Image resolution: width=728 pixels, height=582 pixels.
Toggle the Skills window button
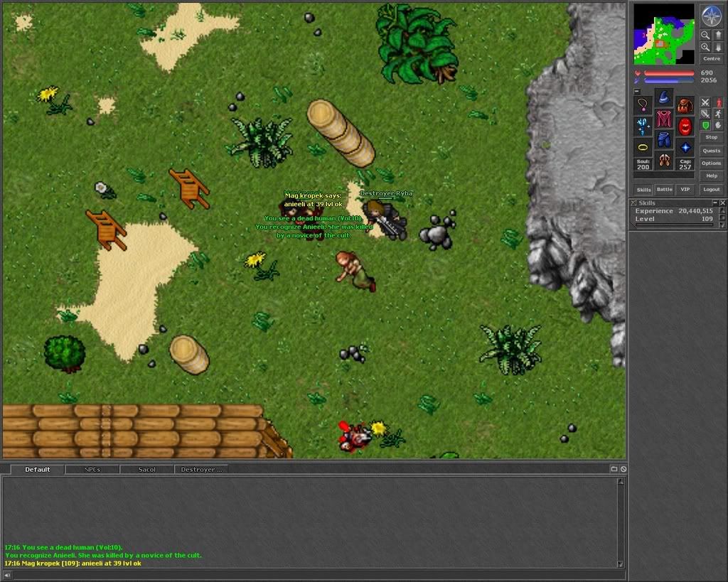(x=643, y=189)
